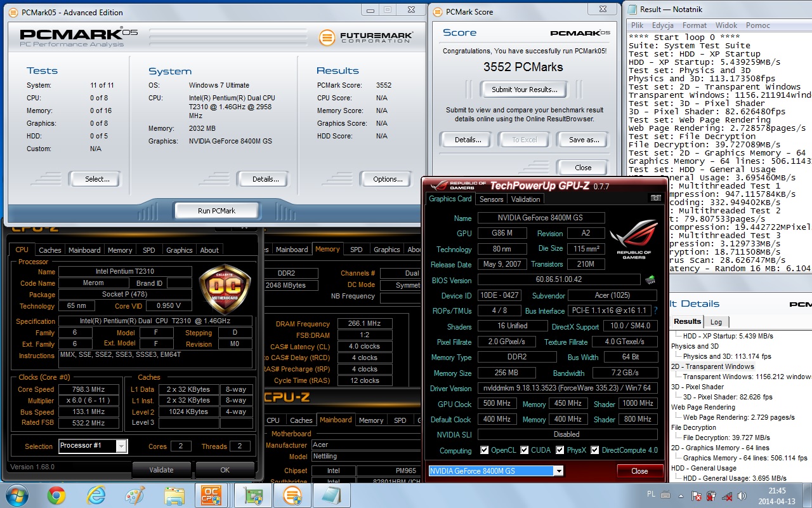The width and height of the screenshot is (812, 508).
Task: Switch to About tab in CPU-Z front window
Action: point(209,250)
